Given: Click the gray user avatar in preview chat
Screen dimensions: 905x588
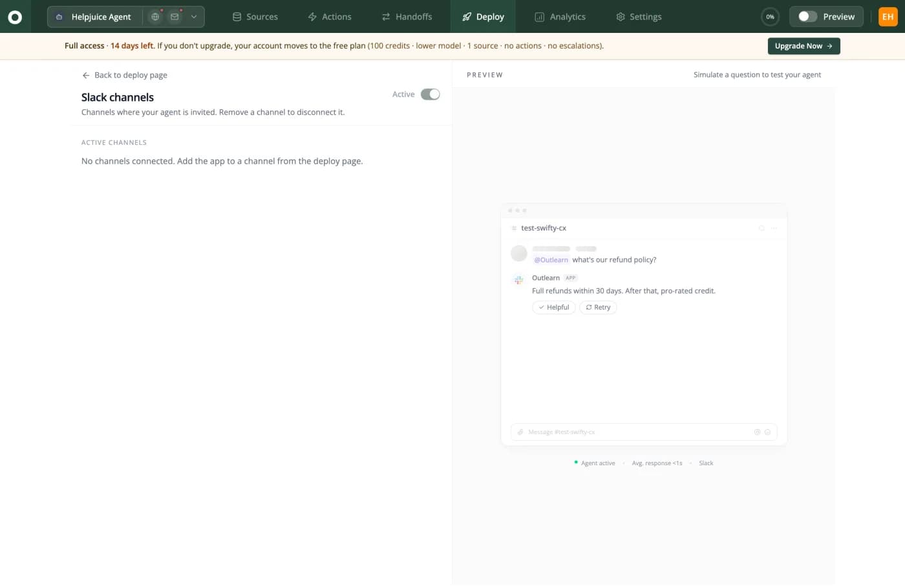Looking at the screenshot, I should click(519, 253).
